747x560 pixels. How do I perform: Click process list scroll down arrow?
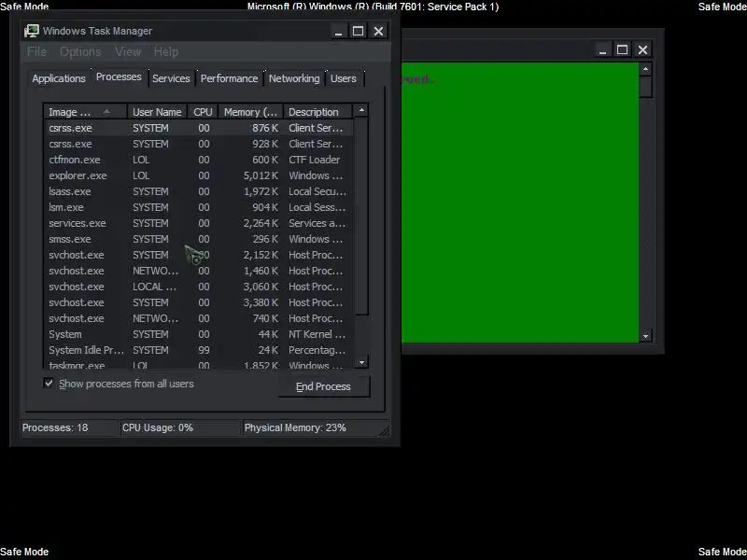point(361,362)
